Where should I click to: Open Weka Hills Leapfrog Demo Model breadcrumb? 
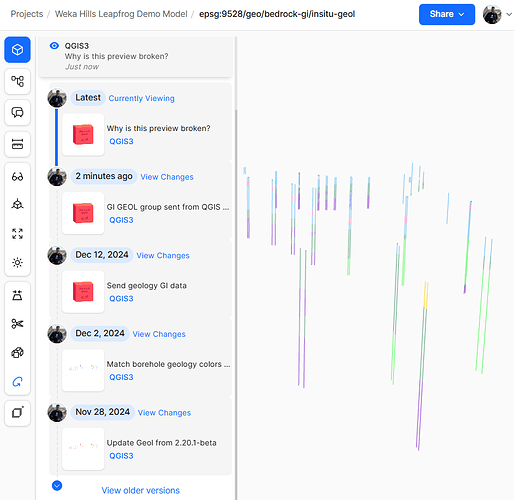pos(121,14)
